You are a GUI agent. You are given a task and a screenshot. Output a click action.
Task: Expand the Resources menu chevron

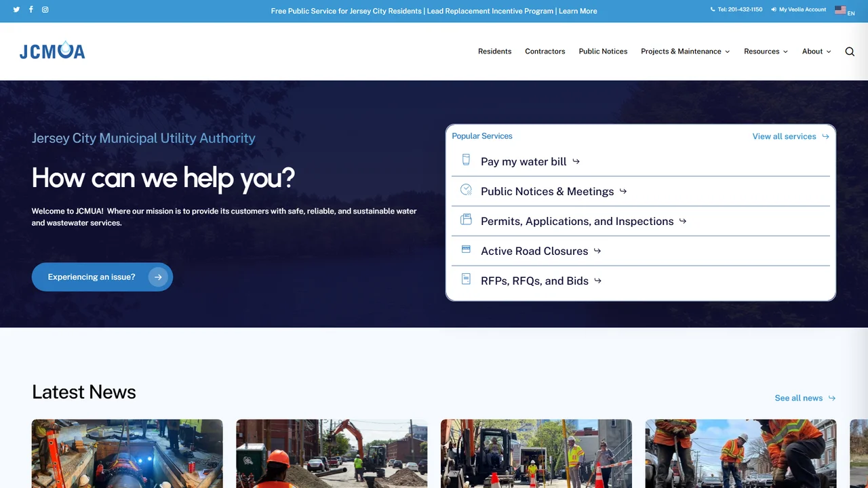coord(785,52)
